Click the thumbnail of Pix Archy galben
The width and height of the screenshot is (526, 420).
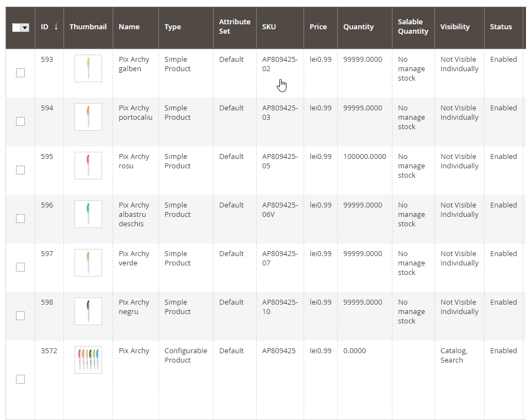click(88, 68)
